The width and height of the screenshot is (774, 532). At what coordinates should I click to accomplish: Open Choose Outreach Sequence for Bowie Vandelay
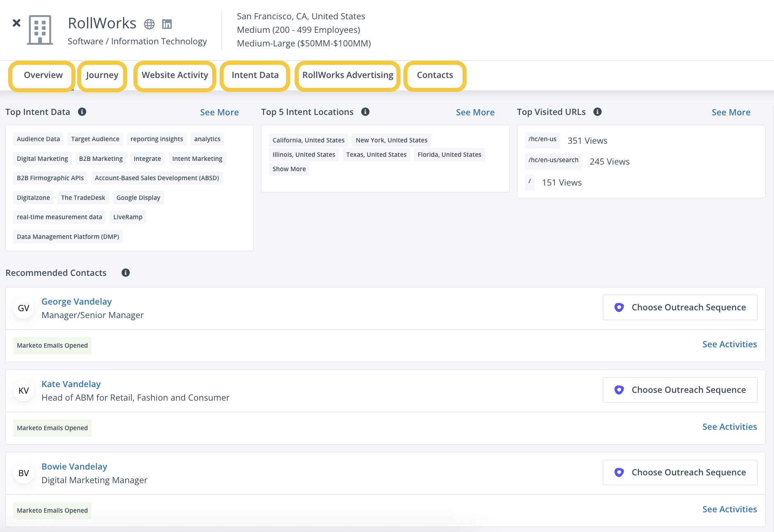pos(680,472)
